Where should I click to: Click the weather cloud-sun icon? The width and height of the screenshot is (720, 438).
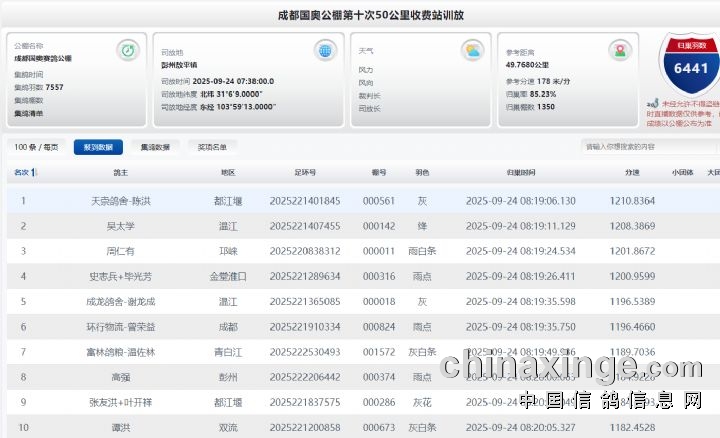pyautogui.click(x=472, y=50)
